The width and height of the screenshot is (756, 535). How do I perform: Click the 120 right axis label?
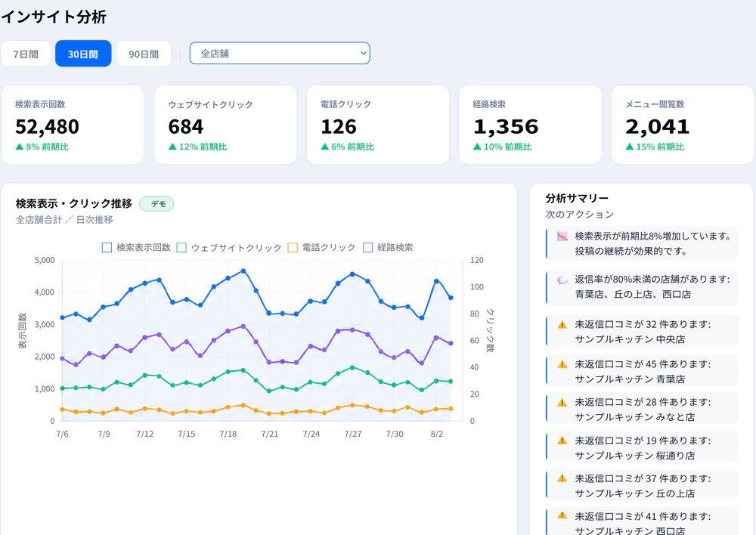(477, 260)
